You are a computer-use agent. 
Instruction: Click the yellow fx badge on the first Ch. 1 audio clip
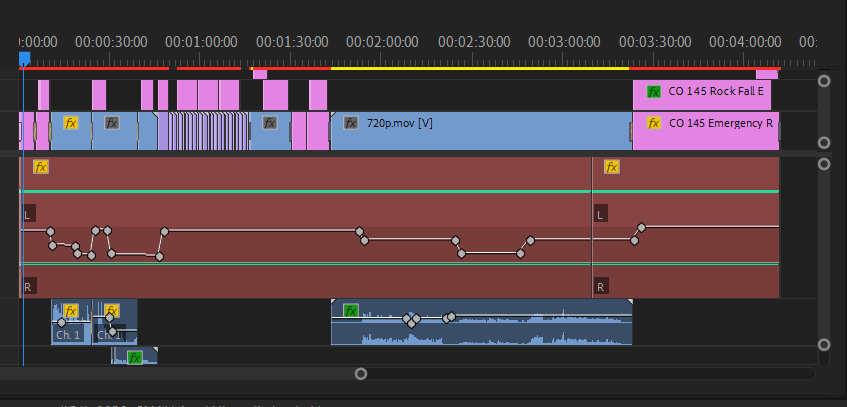click(x=71, y=310)
